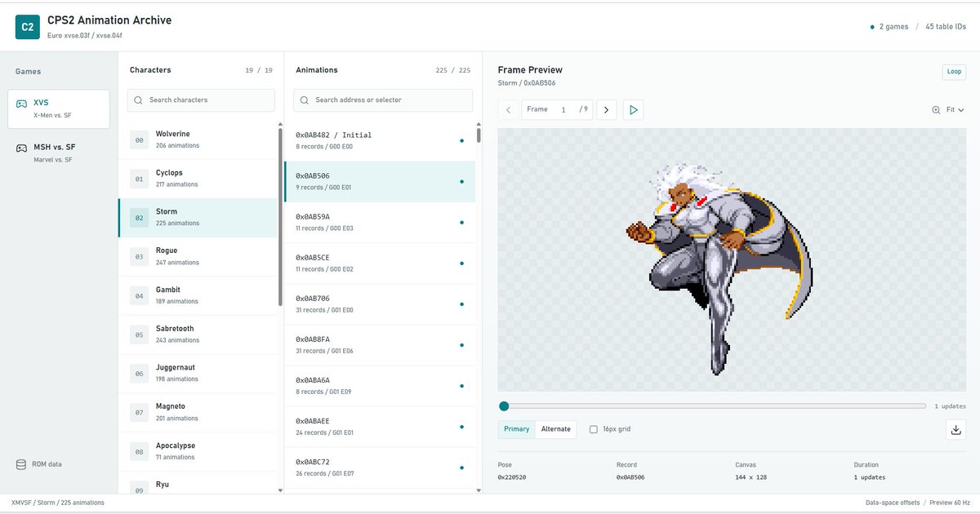
Task: Click the frame timeline slider handle
Action: pyautogui.click(x=504, y=406)
